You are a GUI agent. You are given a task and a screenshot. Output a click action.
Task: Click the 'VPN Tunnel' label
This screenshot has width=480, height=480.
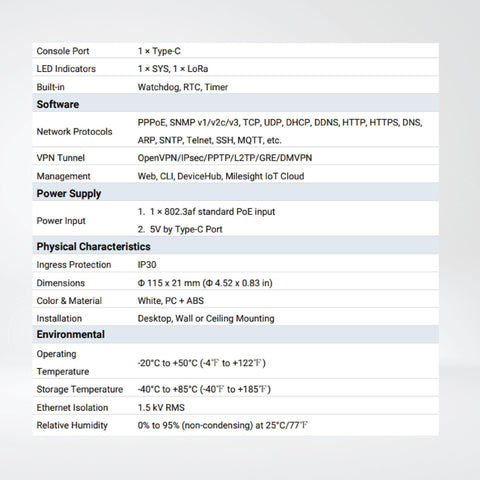coord(61,158)
